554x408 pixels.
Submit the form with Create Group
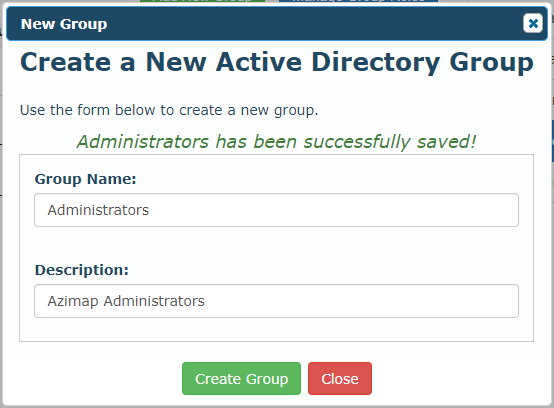[241, 378]
